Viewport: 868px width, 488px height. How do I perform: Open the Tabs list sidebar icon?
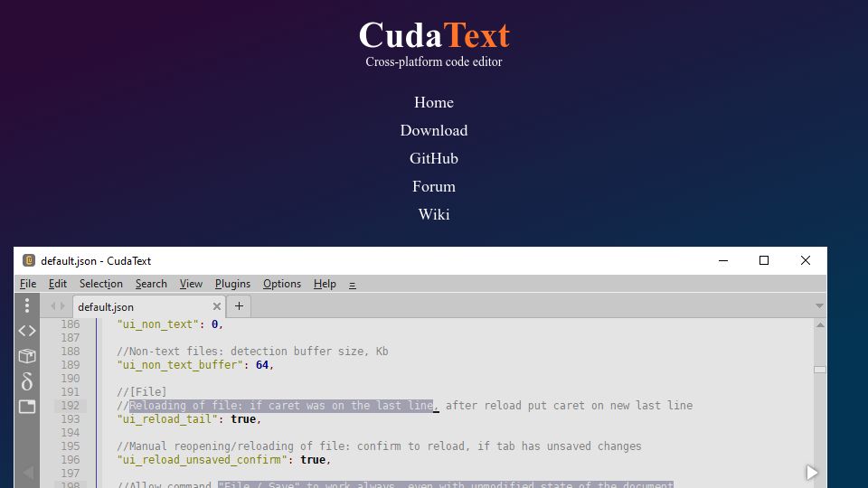[26, 407]
